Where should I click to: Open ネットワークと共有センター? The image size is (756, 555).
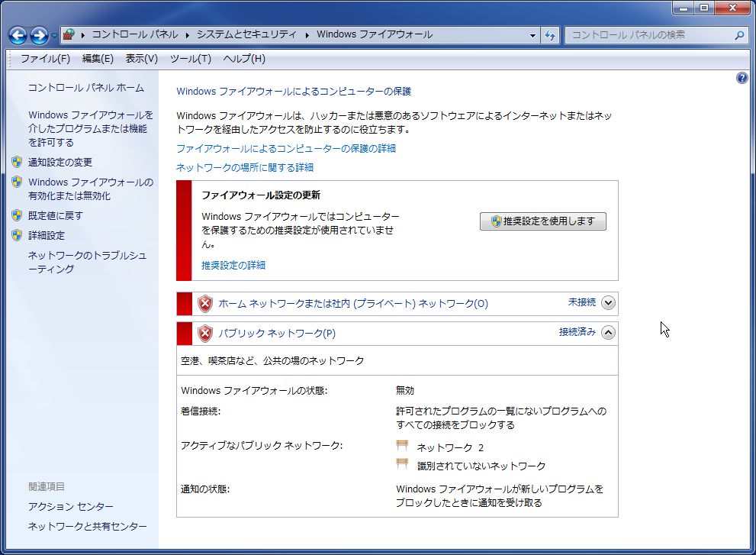coord(87,526)
